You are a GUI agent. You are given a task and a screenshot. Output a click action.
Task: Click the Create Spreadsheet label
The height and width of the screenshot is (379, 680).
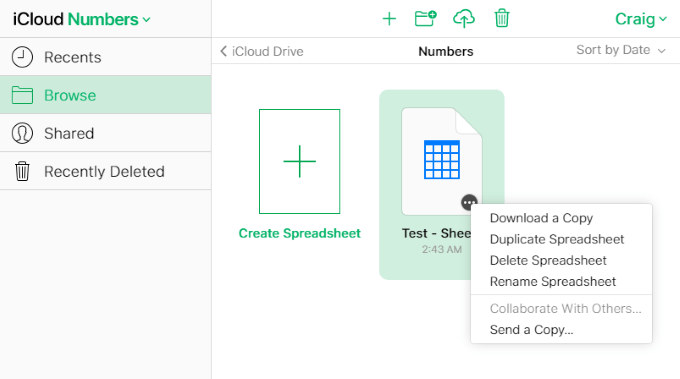tap(300, 233)
